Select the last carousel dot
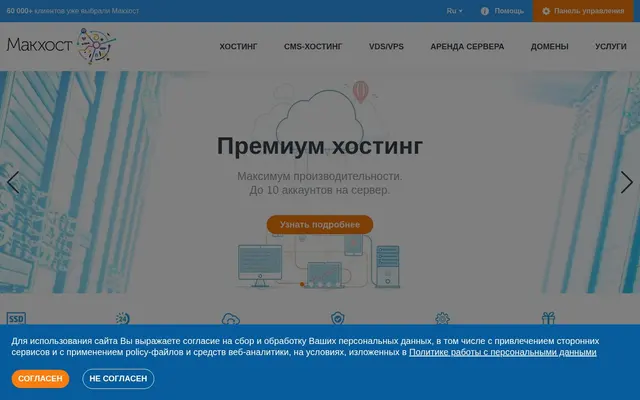The height and width of the screenshot is (400, 640). (x=338, y=284)
